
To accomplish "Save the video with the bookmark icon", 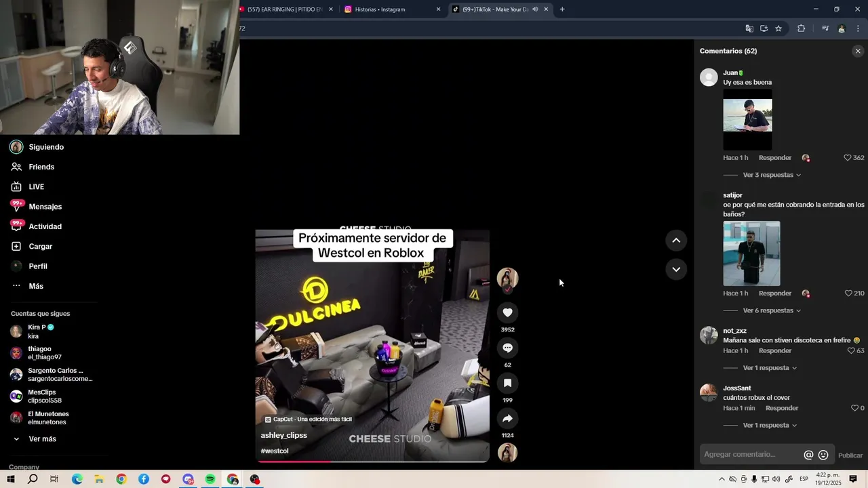I will (507, 383).
